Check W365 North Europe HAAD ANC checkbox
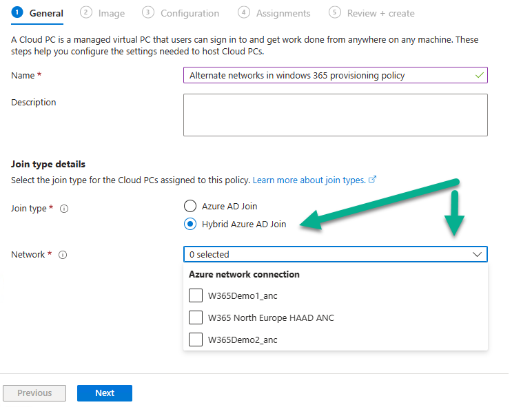The height and width of the screenshot is (407, 532). (x=196, y=317)
